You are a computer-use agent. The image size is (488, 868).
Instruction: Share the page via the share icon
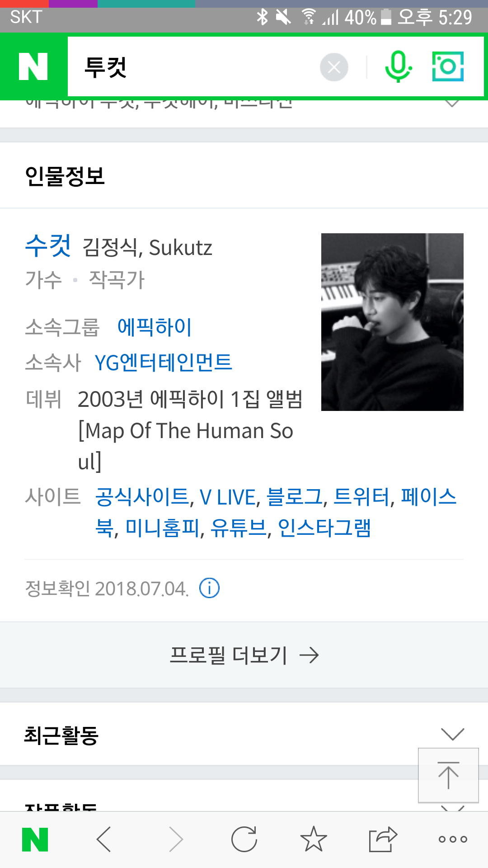click(383, 839)
